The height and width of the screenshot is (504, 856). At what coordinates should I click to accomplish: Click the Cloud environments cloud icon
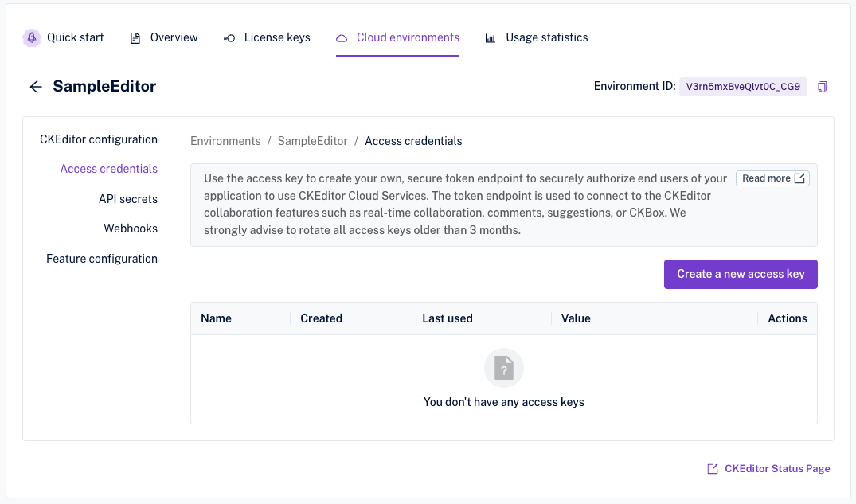click(342, 38)
